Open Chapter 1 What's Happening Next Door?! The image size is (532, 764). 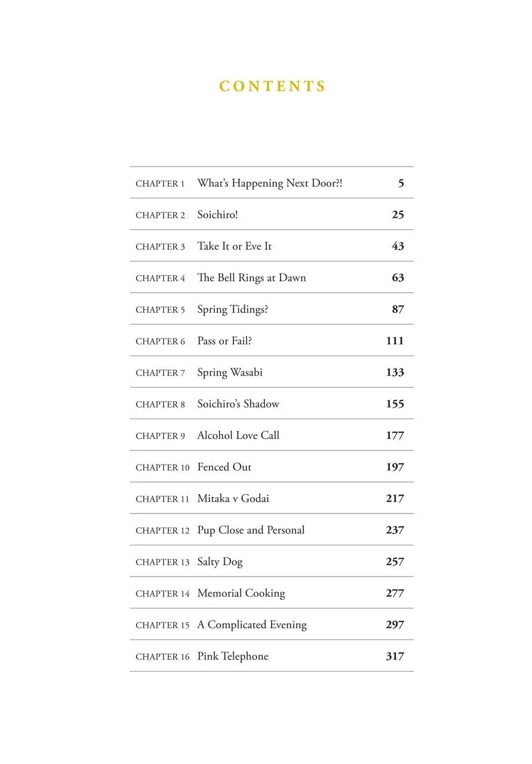(271, 183)
